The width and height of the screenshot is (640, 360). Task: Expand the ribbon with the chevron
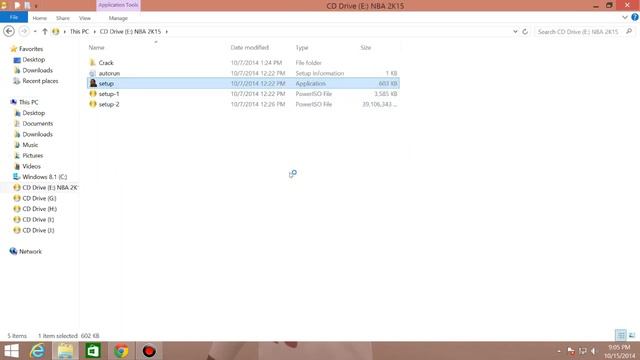624,18
